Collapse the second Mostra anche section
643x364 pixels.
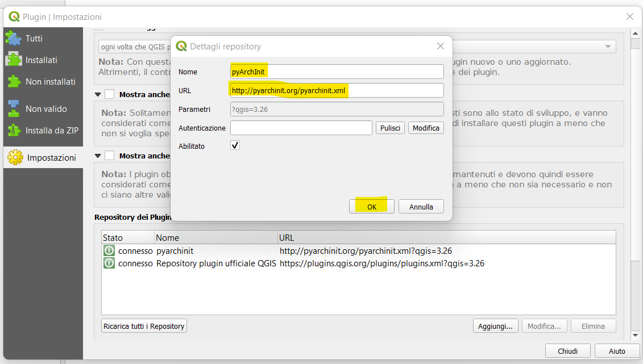point(98,156)
